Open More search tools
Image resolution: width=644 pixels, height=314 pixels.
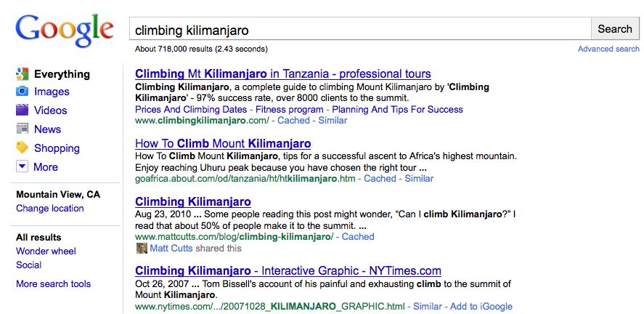coord(53,284)
